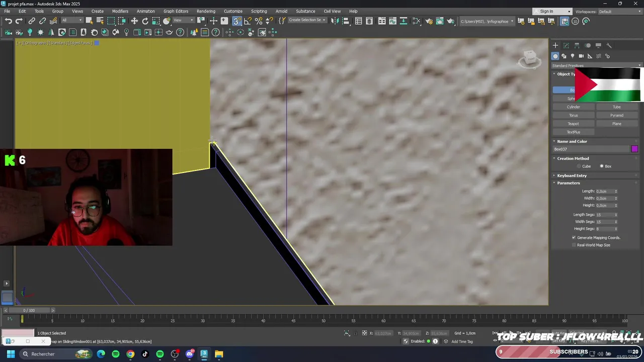
Task: Open the Utilities wrench tab
Action: pos(609,45)
